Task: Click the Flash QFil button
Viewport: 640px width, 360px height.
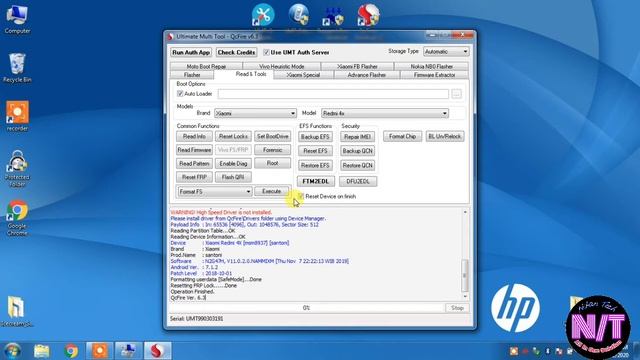Action: point(233,177)
